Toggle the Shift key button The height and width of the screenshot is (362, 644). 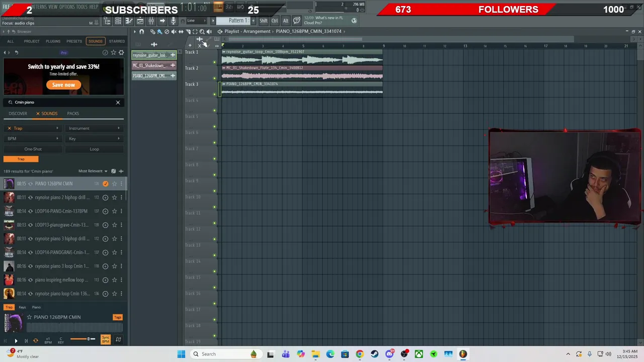point(264,21)
